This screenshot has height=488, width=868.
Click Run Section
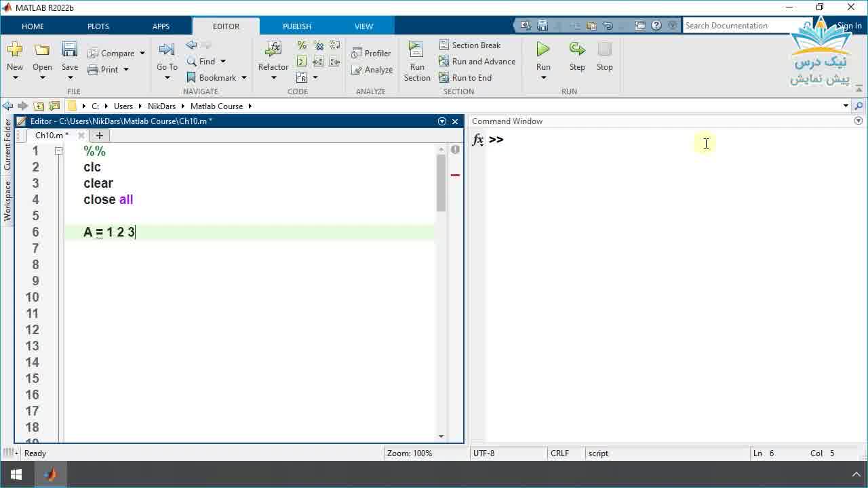click(x=417, y=61)
